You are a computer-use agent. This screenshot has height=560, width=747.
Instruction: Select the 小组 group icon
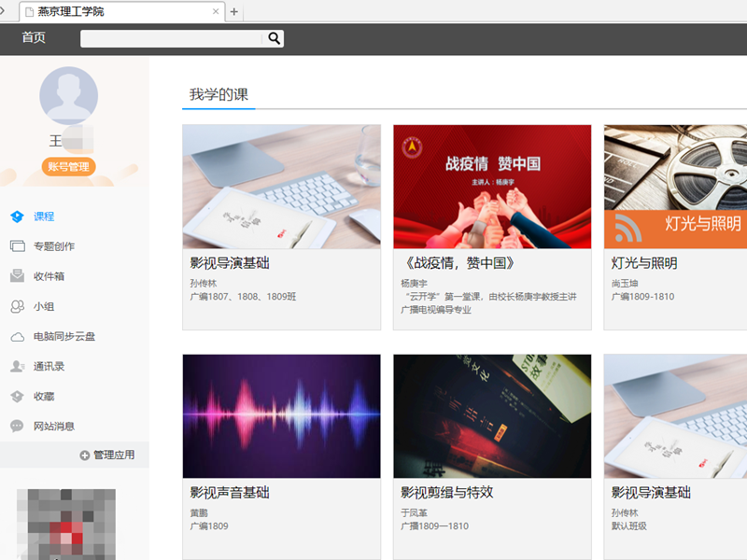17,306
